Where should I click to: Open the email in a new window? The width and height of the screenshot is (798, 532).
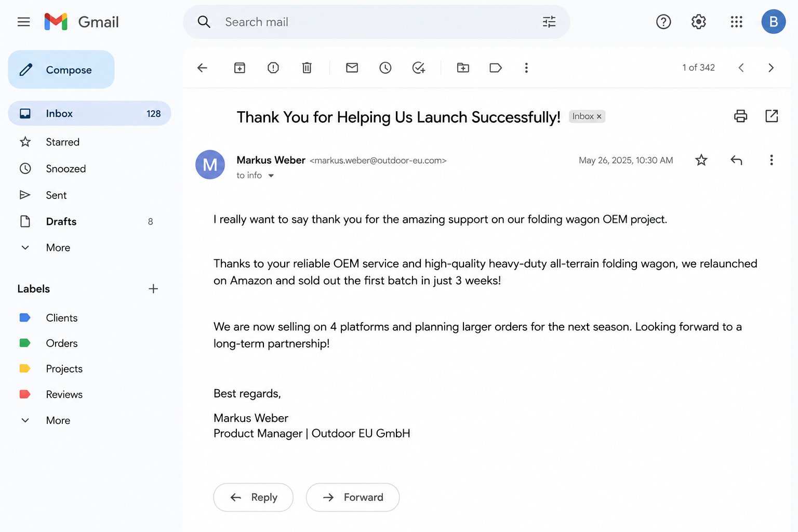(772, 116)
